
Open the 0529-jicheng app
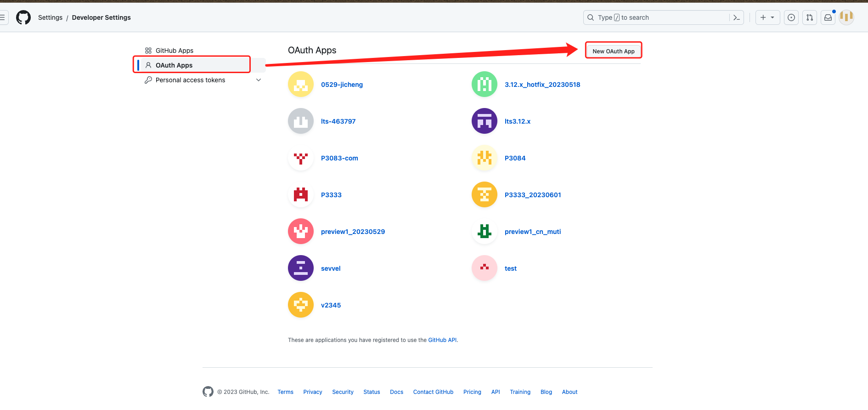click(x=342, y=85)
